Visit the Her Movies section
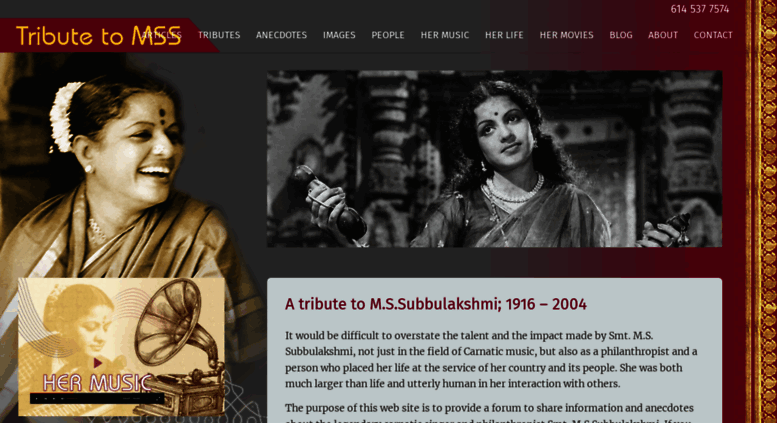777x423 pixels. pyautogui.click(x=566, y=35)
